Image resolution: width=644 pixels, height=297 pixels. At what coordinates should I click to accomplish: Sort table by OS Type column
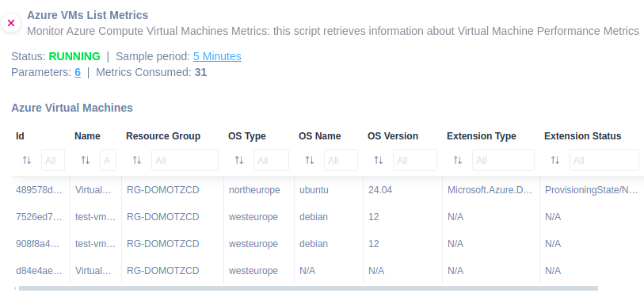pos(239,160)
